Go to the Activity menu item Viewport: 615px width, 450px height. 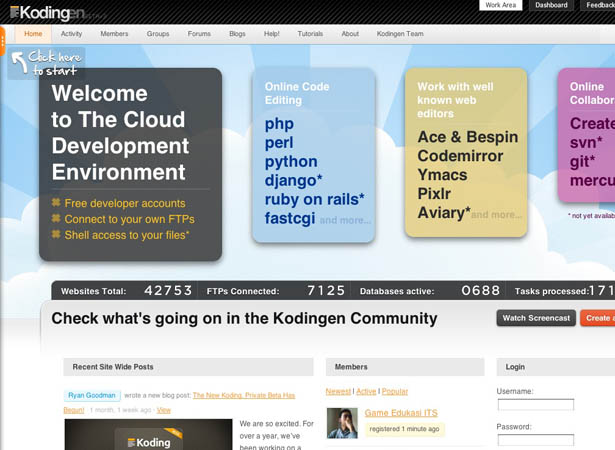pyautogui.click(x=71, y=34)
